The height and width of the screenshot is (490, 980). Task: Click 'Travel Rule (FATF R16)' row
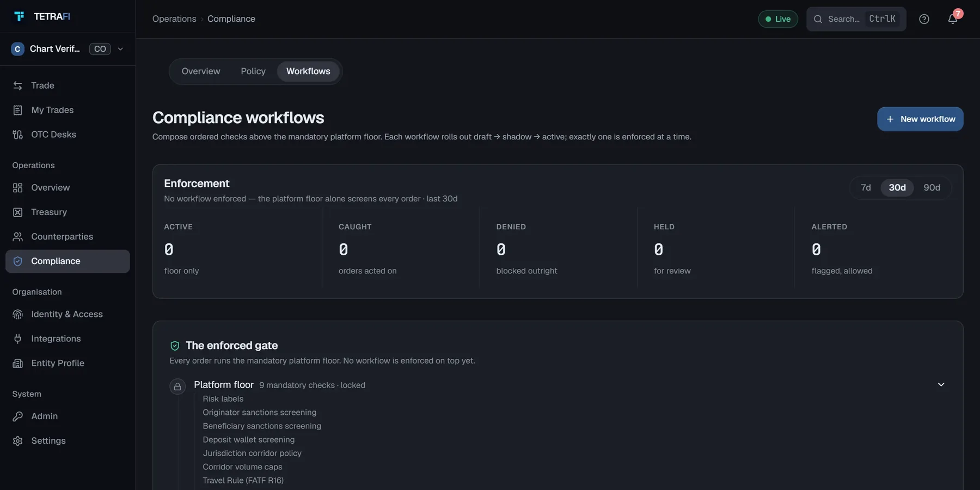[243, 481]
